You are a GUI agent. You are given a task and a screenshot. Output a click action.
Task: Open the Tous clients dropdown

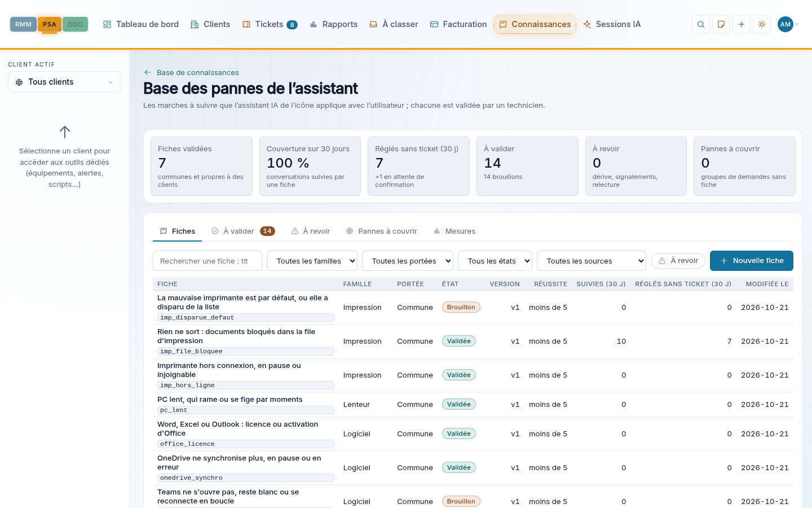[64, 82]
